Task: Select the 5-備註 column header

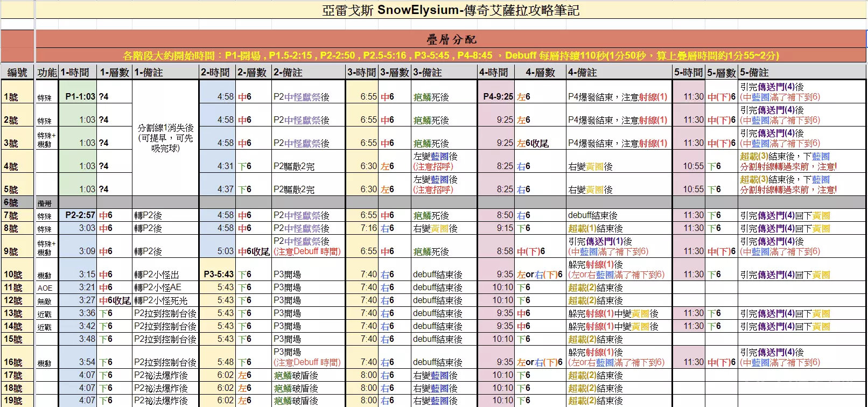Action: click(x=802, y=73)
